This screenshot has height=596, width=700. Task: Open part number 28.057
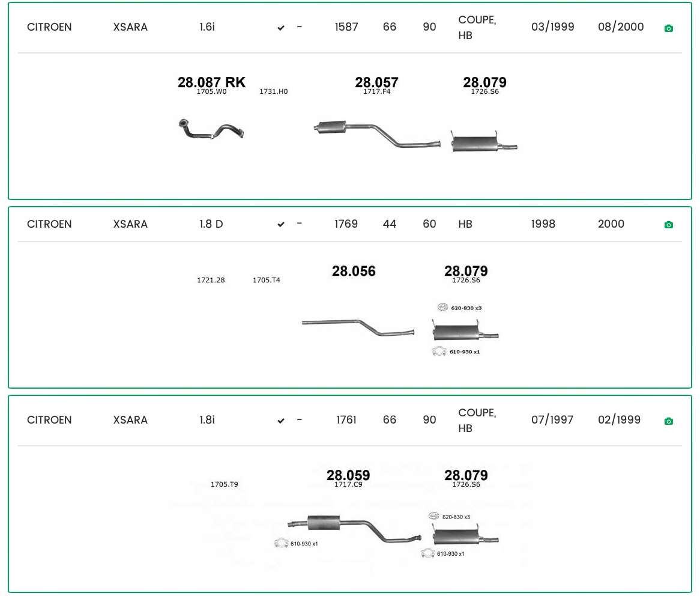click(x=376, y=82)
